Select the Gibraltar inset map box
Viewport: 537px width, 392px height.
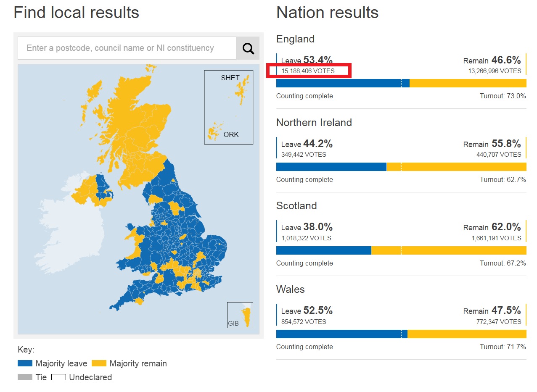pyautogui.click(x=240, y=315)
